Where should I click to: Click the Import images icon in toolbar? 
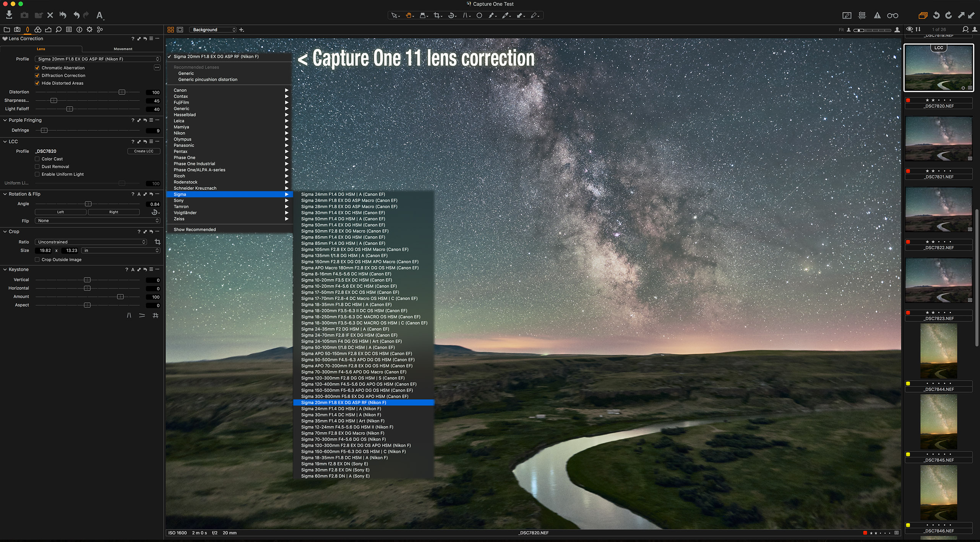click(x=9, y=15)
